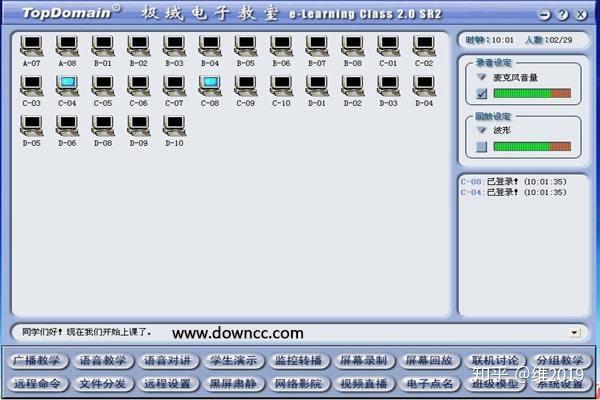Start 屏幕录制 screen recording
This screenshot has height=400, width=600.
pyautogui.click(x=363, y=361)
